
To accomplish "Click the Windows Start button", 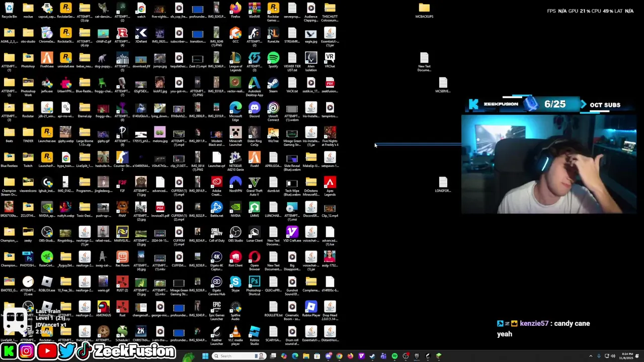I will 205,356.
